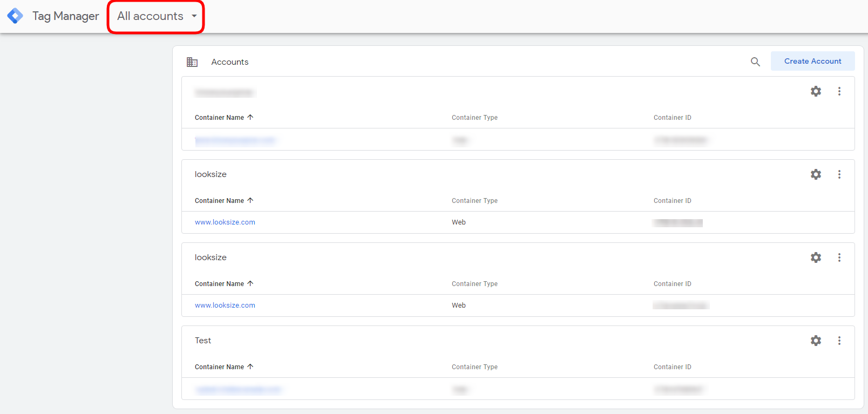The width and height of the screenshot is (868, 414).
Task: Open three-dot menu for the second looksize account
Action: (839, 257)
